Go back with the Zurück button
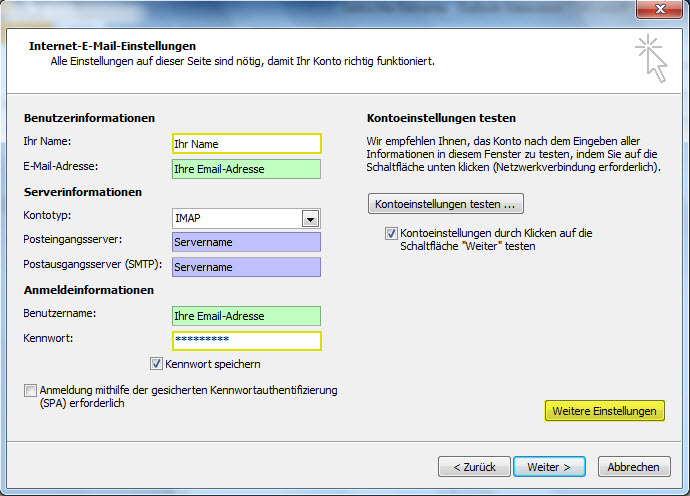Viewport: 690px width, 496px height. click(x=474, y=467)
